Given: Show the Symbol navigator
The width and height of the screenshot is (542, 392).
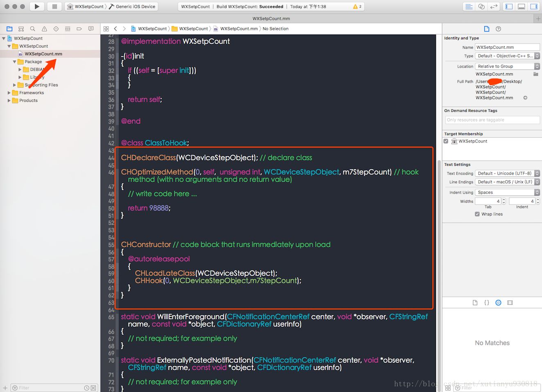Looking at the screenshot, I should [21, 29].
